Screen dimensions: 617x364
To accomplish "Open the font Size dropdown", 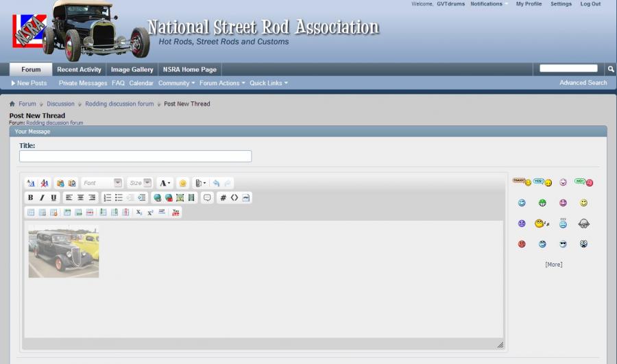I will click(139, 183).
